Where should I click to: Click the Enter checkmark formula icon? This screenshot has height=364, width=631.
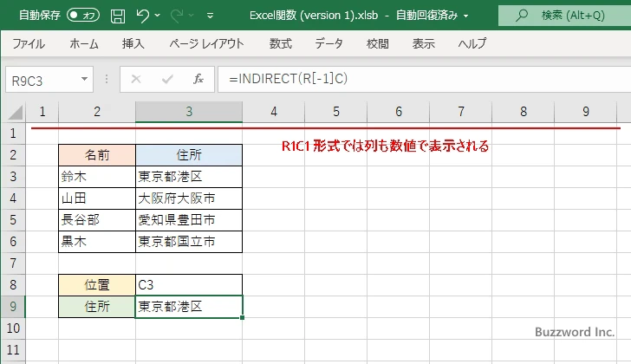(167, 79)
